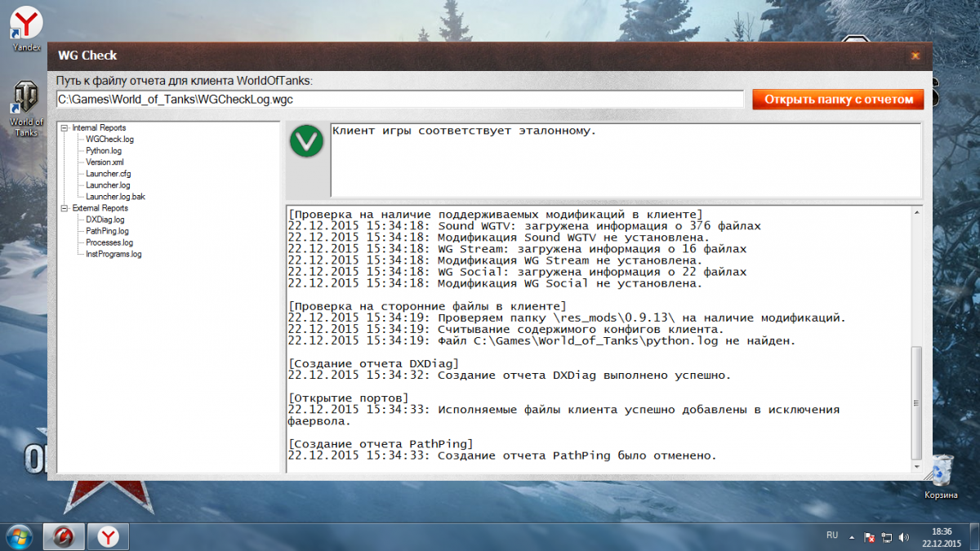Screen dimensions: 980x551
Task: Select WGCheck.log in the report tree
Action: click(x=109, y=140)
